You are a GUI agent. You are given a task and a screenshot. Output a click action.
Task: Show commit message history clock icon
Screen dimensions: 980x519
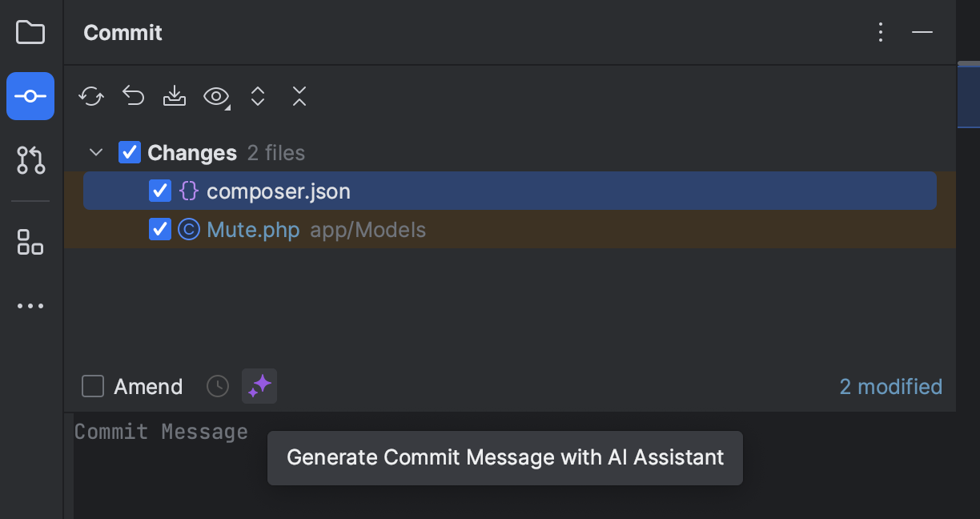(218, 386)
